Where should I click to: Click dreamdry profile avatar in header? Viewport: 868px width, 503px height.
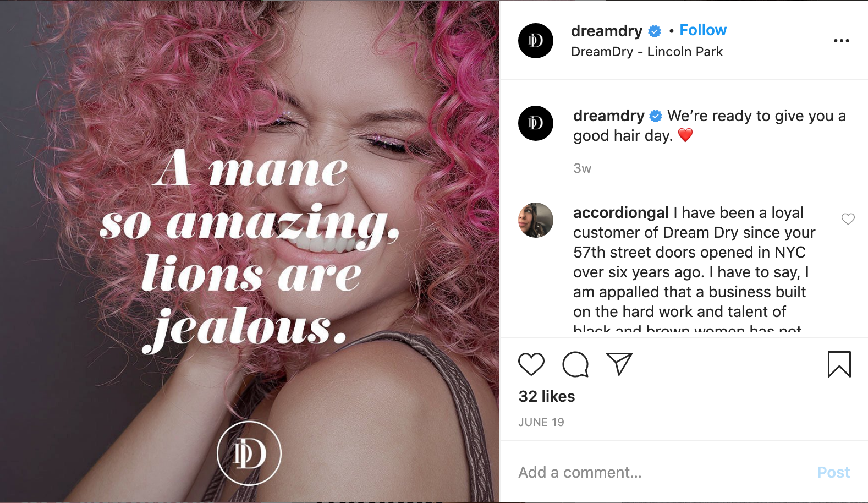pyautogui.click(x=535, y=41)
